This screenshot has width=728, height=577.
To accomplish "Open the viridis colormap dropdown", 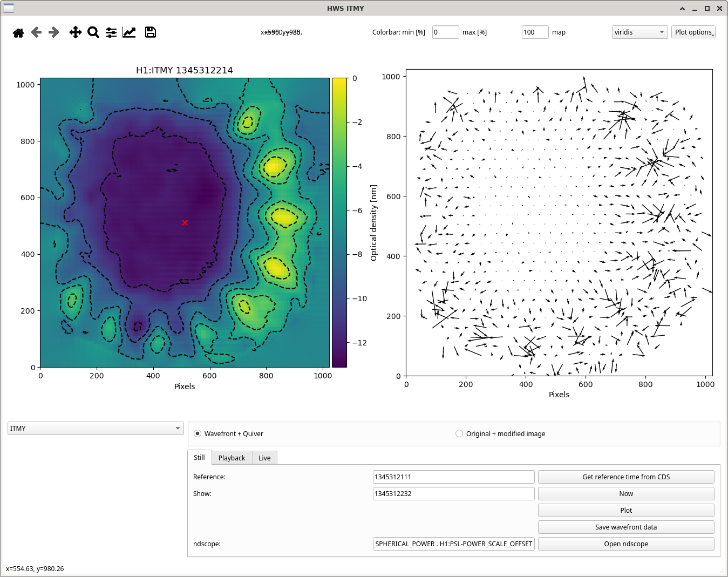I will tap(639, 32).
